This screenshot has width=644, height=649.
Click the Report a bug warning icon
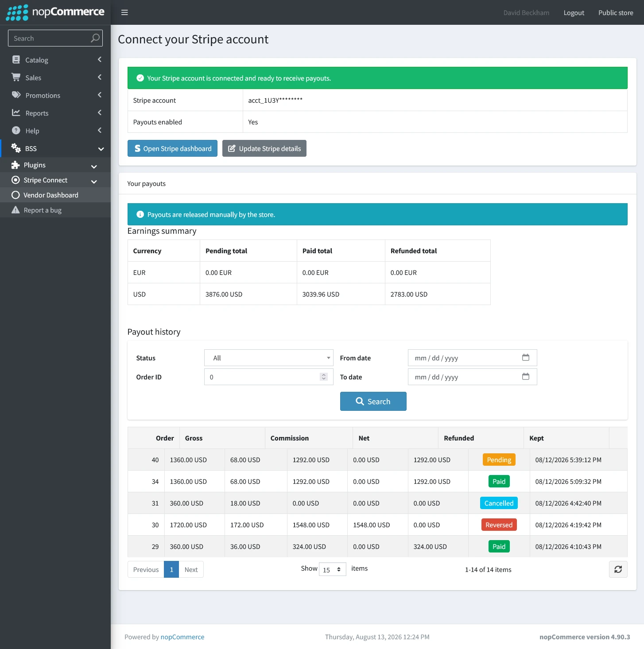click(x=16, y=210)
